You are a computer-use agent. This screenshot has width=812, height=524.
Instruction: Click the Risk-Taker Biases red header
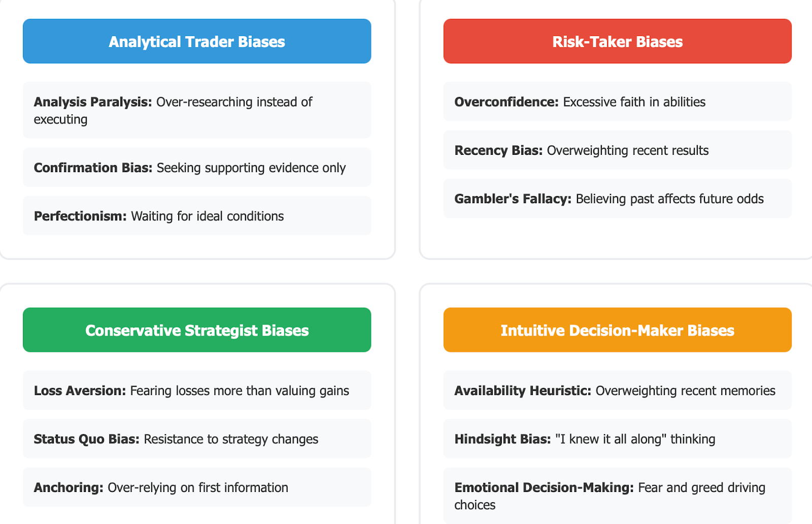coord(618,41)
